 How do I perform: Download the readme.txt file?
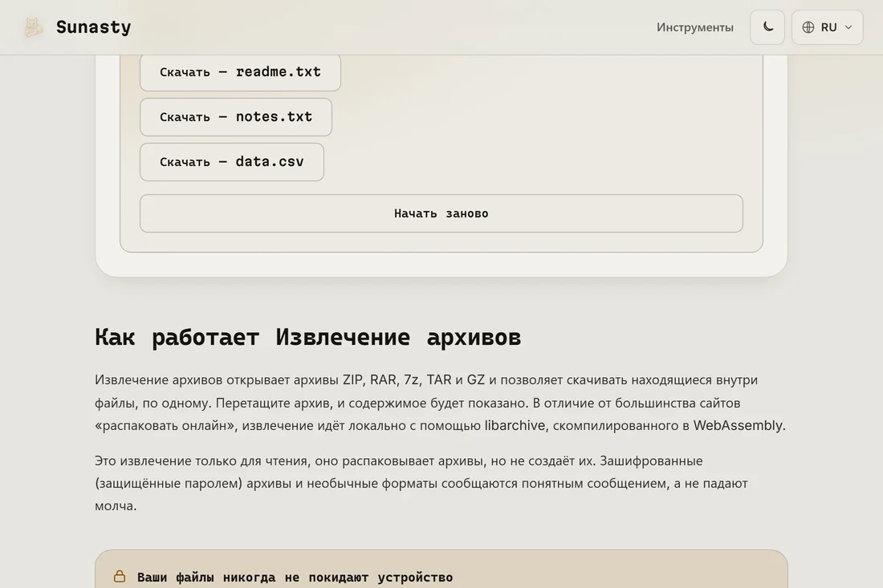[240, 72]
